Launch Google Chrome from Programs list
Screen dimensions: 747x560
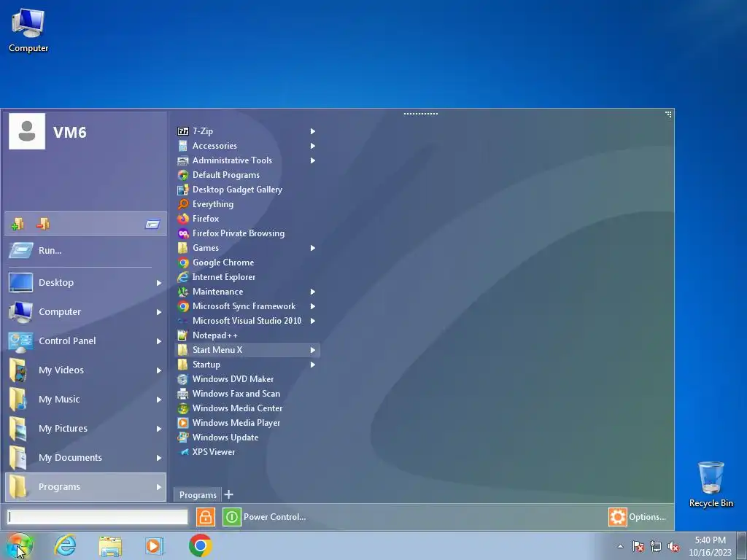click(x=216, y=262)
